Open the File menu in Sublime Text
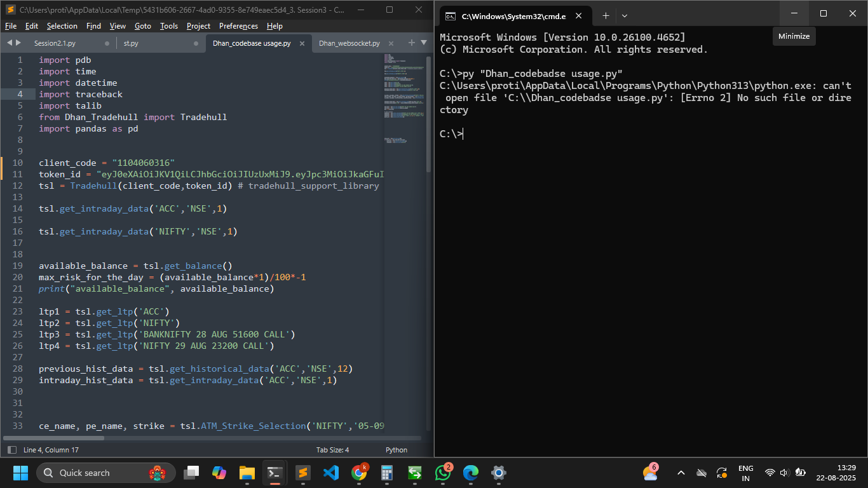Screen dimensions: 868x488 point(11,26)
